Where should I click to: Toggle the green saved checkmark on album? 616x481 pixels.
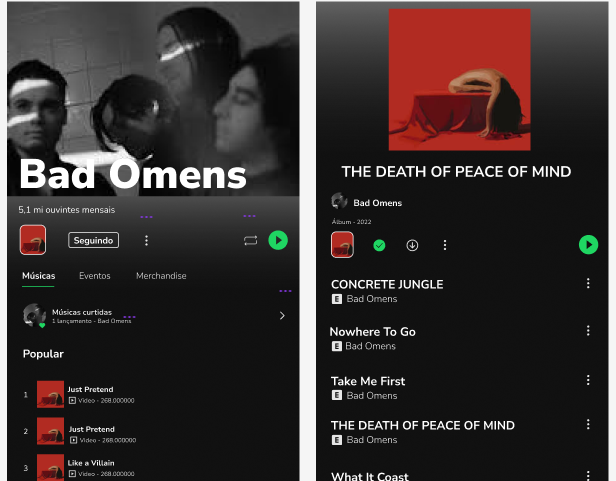[379, 246]
